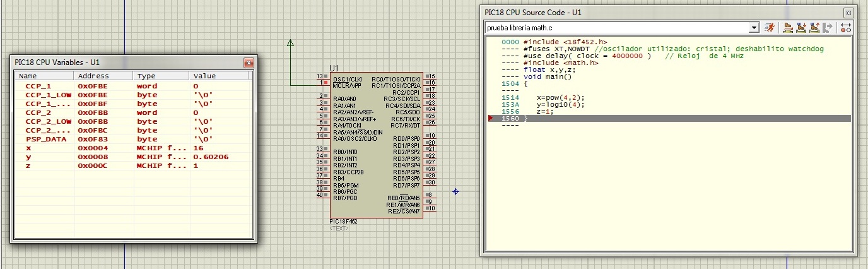Screen dimensions: 868x269
Task: Click the Step Into boot icon
Action: (x=802, y=28)
